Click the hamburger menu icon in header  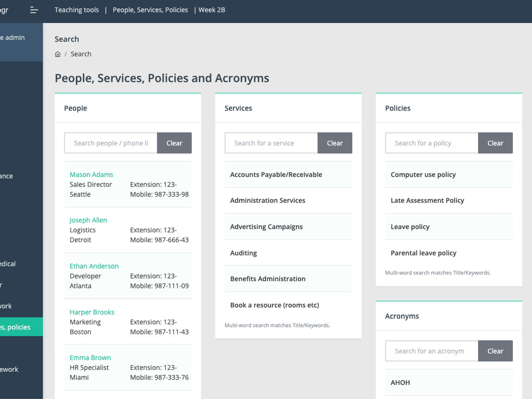(34, 10)
